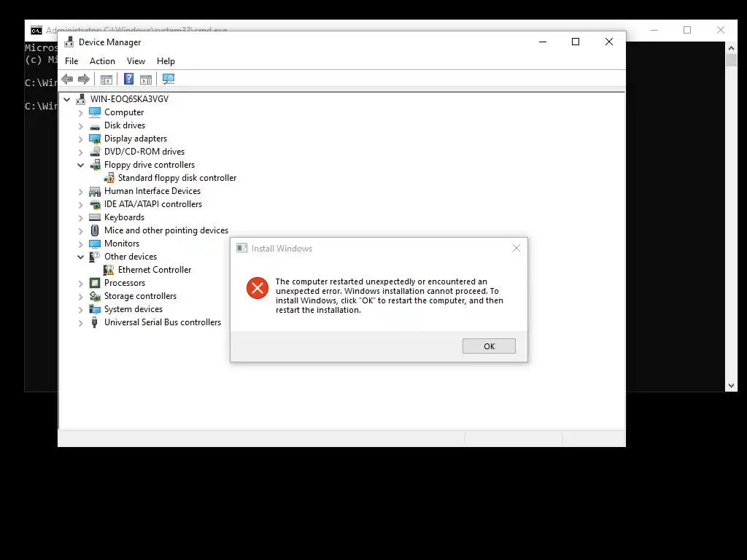Expand the Human Interface Devices node

(x=80, y=192)
